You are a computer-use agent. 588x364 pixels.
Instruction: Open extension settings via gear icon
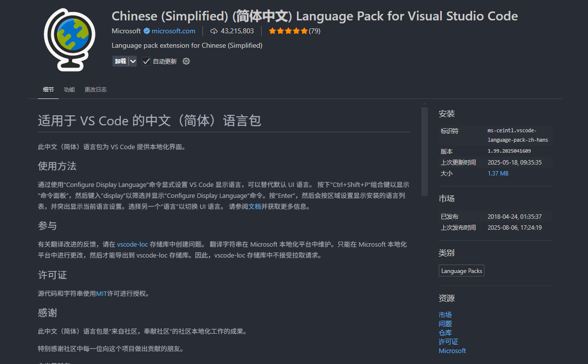pos(186,61)
